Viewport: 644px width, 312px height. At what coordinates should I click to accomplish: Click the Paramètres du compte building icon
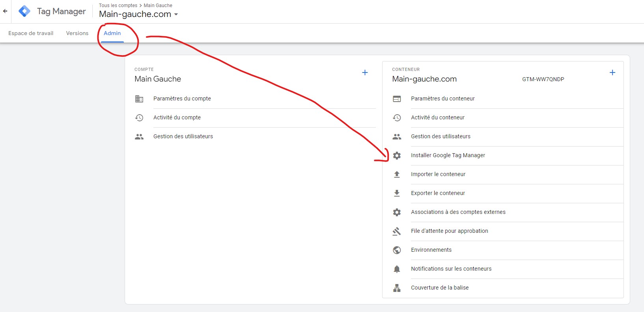pyautogui.click(x=139, y=99)
